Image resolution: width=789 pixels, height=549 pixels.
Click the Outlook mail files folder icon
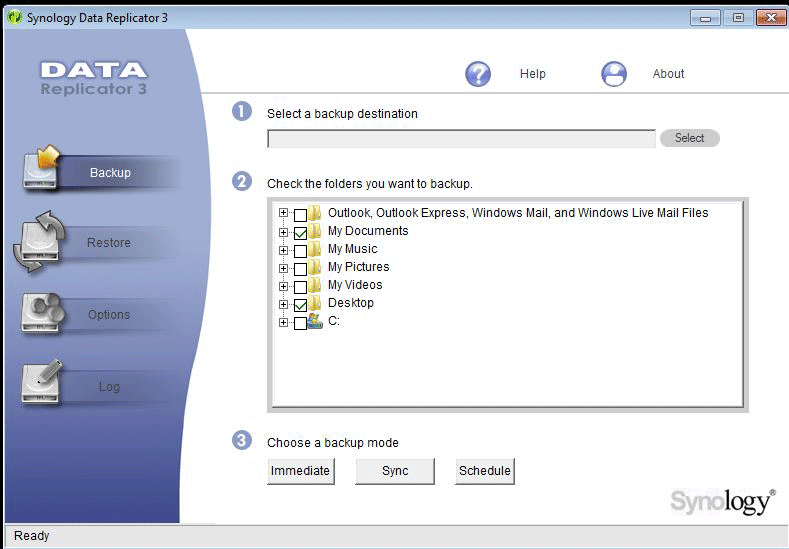click(315, 213)
